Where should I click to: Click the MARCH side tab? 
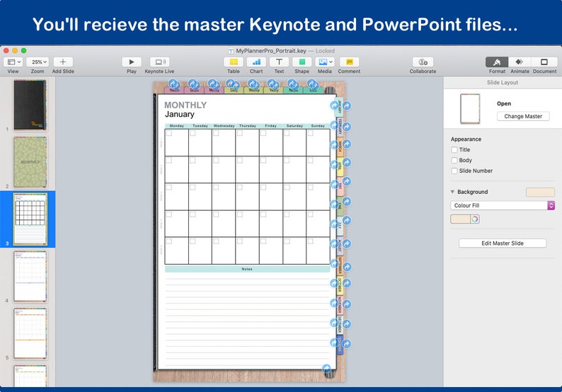coord(340,146)
